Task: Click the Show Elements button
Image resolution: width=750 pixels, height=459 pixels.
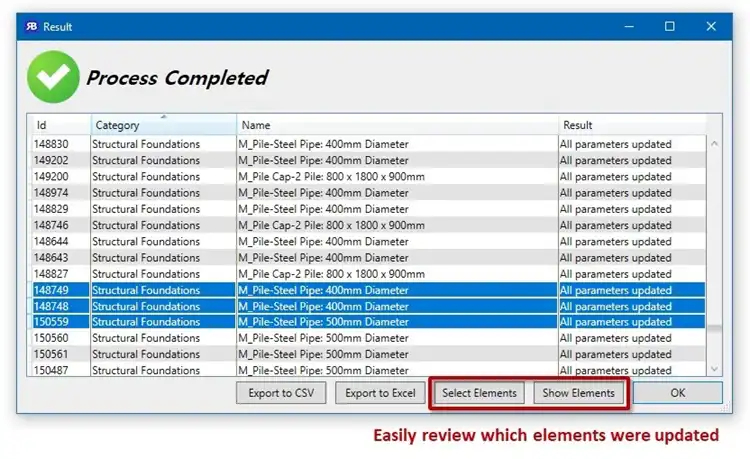Action: [578, 393]
